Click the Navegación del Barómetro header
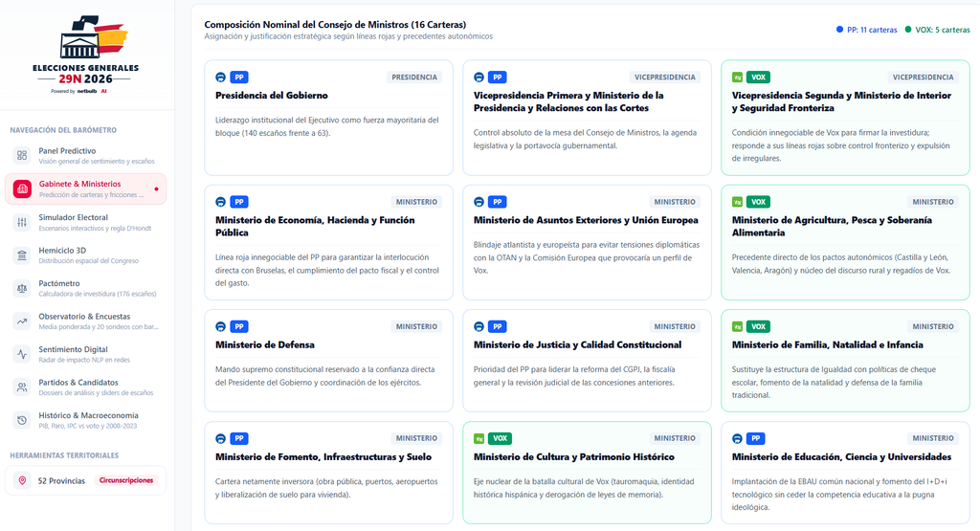Image resolution: width=980 pixels, height=531 pixels. pos(63,130)
